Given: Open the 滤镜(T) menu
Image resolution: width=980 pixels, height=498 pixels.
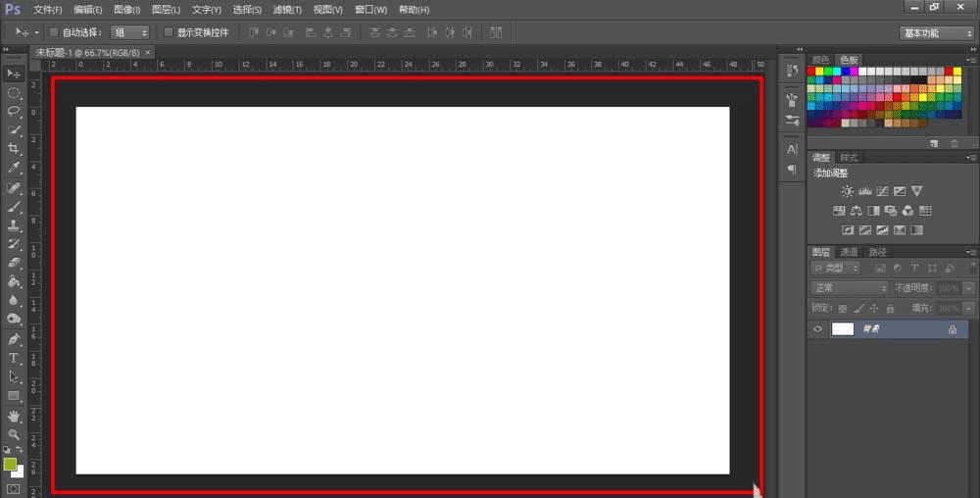Looking at the screenshot, I should (x=287, y=10).
